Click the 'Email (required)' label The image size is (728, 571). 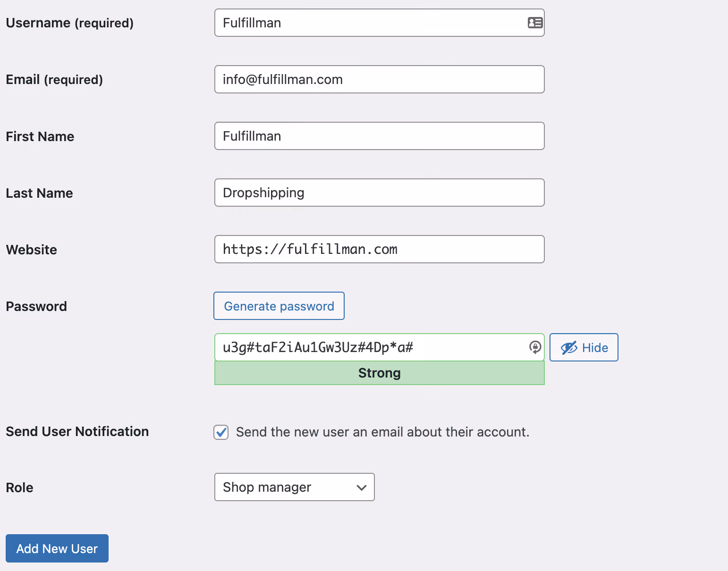click(x=54, y=79)
